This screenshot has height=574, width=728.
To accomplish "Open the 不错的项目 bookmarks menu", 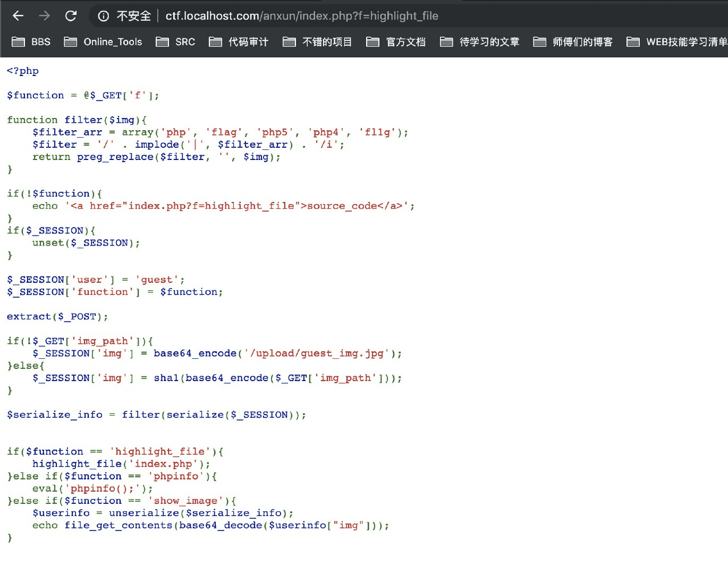I will click(318, 41).
